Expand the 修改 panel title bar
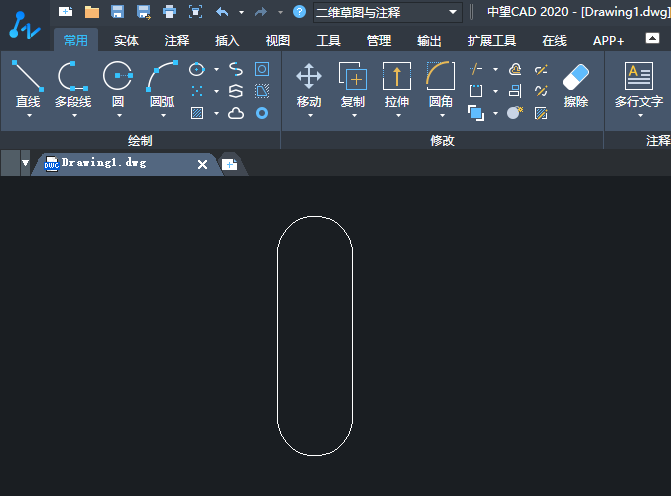The image size is (671, 496). pyautogui.click(x=442, y=140)
